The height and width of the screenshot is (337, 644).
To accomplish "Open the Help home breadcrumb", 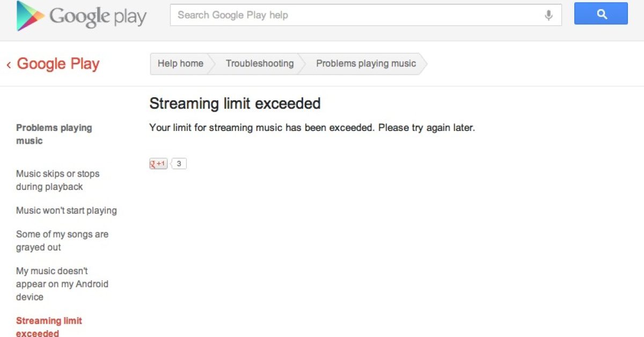I will click(x=180, y=64).
